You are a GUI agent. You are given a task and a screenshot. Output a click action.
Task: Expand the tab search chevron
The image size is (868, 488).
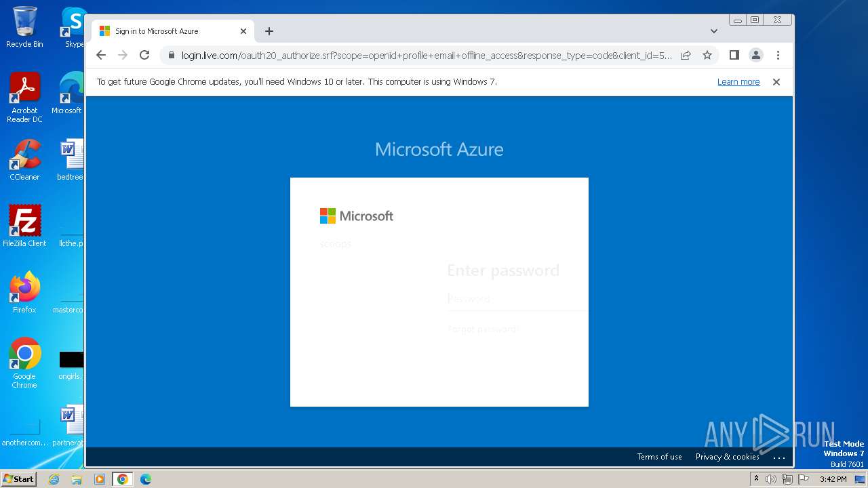point(713,31)
